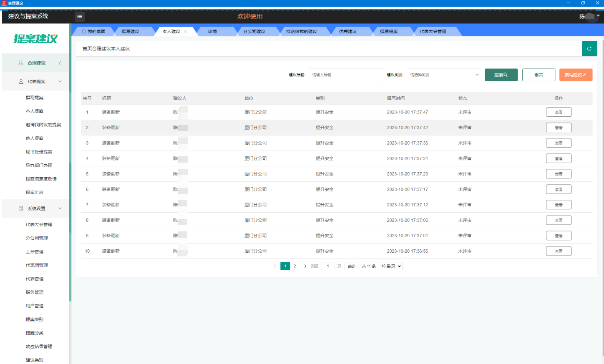604x364 pixels.
Task: Collapse the 代表提案 sidebar section chevron
Action: click(60, 82)
